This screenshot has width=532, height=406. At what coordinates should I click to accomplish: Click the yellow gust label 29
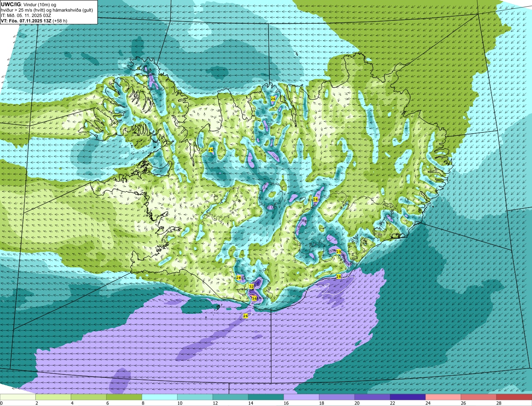tap(338, 252)
